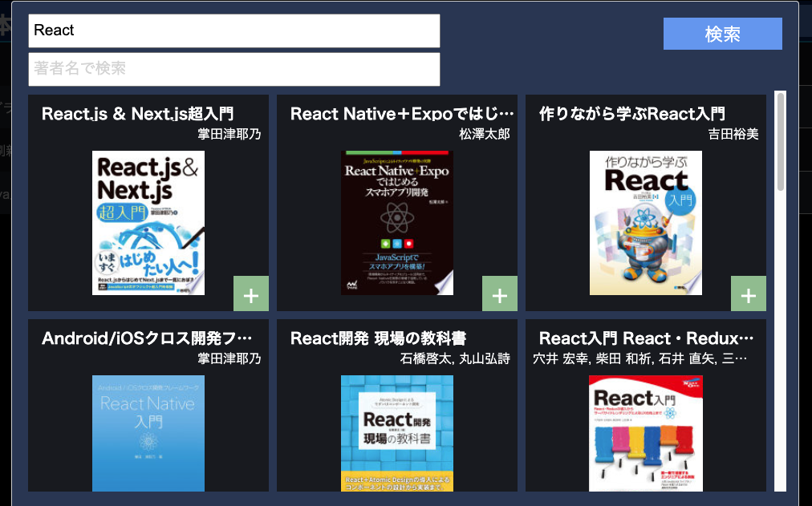Open React Native+Expo book cover image

tap(397, 223)
